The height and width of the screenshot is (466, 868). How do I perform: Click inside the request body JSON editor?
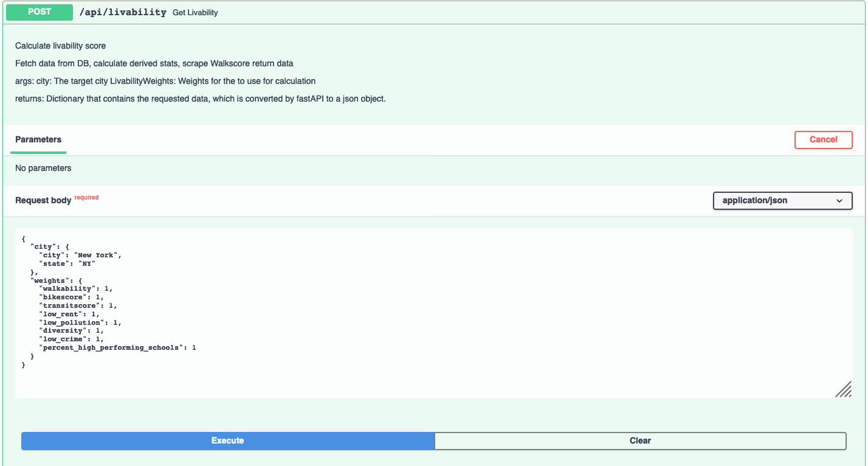pos(433,313)
